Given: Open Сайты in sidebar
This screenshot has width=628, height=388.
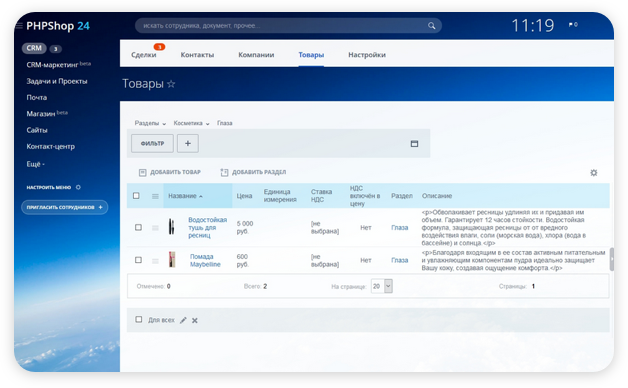Looking at the screenshot, I should (37, 130).
